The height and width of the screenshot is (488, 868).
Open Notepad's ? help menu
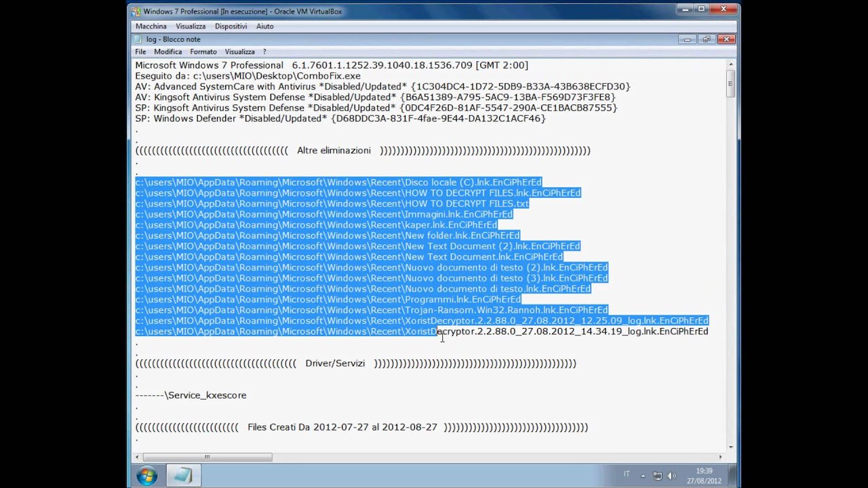[264, 52]
